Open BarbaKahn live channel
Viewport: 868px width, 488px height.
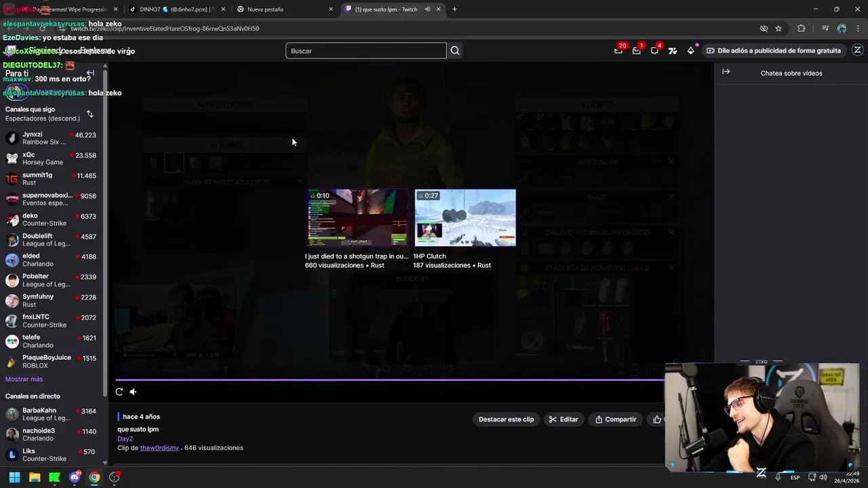52,414
